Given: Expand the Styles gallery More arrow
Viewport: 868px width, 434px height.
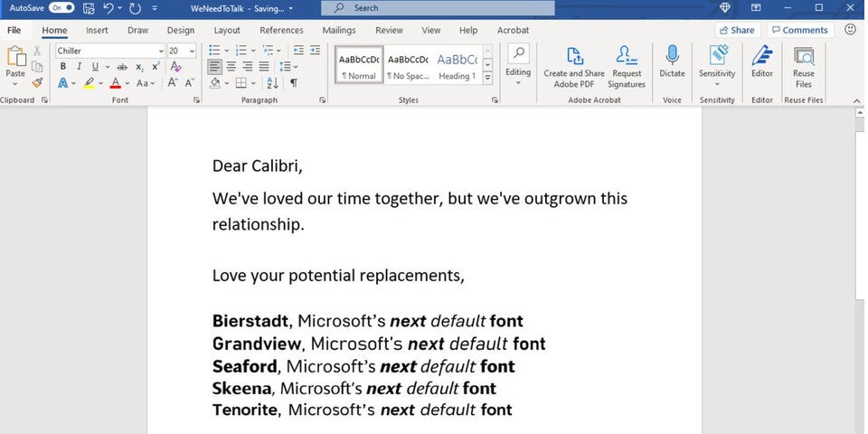Looking at the screenshot, I should click(x=487, y=78).
